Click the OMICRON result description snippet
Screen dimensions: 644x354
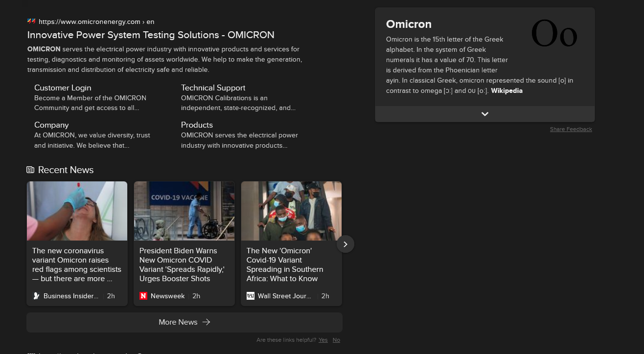[165, 59]
